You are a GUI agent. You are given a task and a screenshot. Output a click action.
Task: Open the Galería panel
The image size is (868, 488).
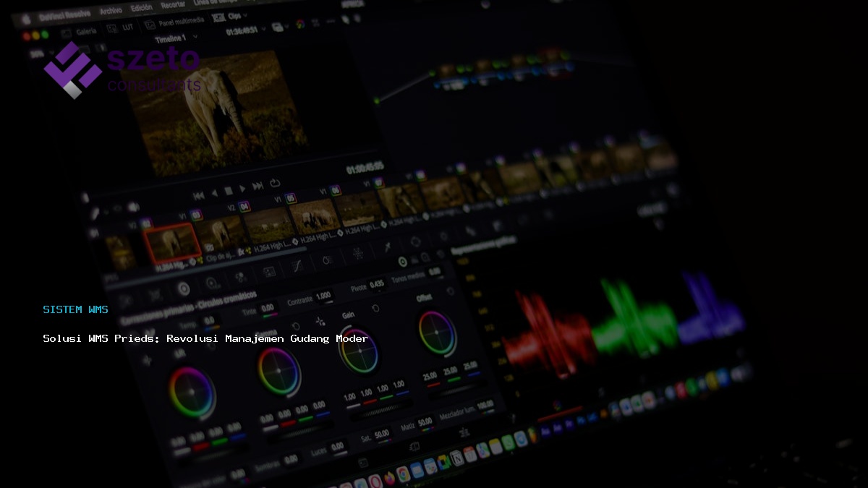pyautogui.click(x=85, y=31)
